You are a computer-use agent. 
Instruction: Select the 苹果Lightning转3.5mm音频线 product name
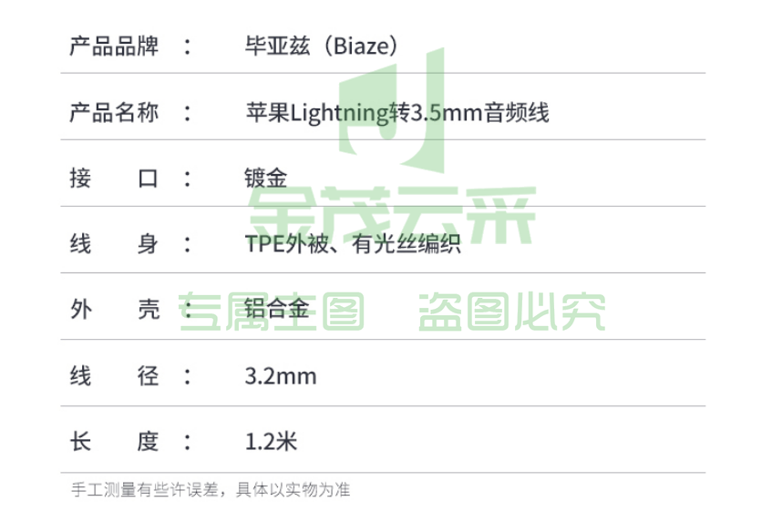tap(397, 113)
